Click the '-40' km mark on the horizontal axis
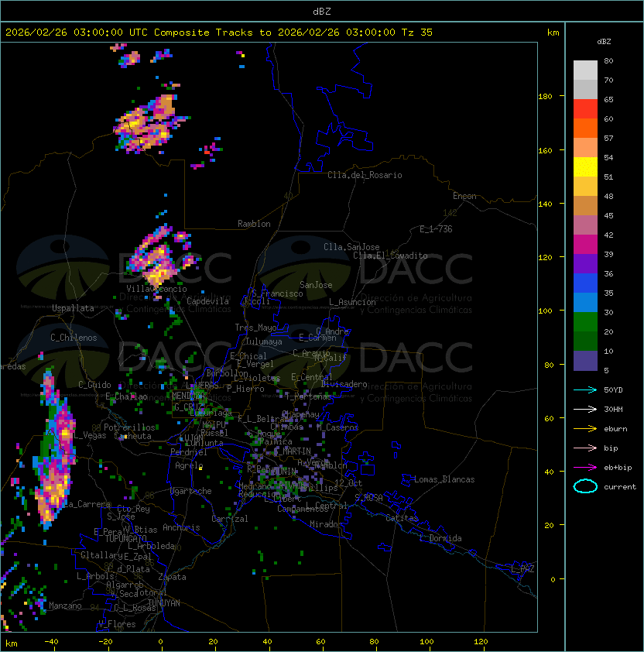The width and height of the screenshot is (644, 652). (x=51, y=642)
